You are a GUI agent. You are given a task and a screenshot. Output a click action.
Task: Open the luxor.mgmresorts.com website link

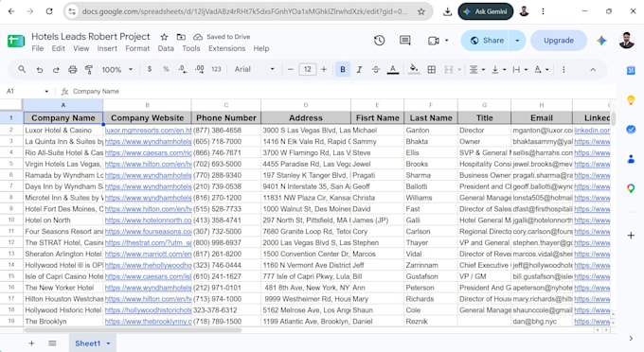(149, 130)
